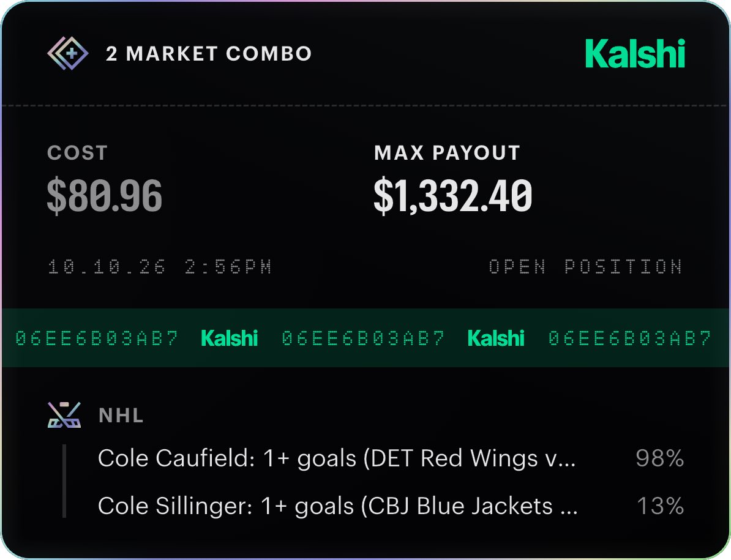Image resolution: width=731 pixels, height=560 pixels.
Task: Click the combo diamond plus icon
Action: [67, 54]
